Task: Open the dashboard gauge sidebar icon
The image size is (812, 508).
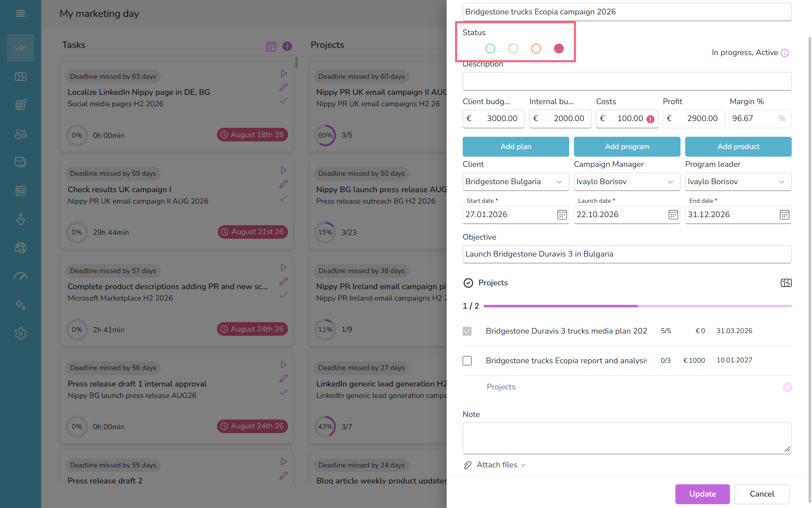Action: pos(20,276)
